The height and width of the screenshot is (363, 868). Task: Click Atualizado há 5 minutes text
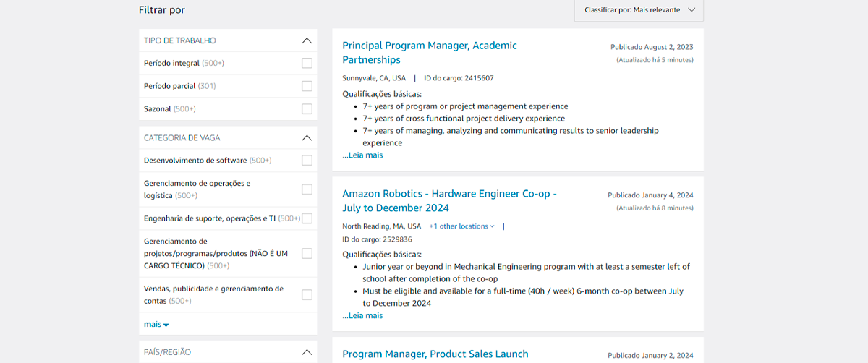pyautogui.click(x=655, y=60)
